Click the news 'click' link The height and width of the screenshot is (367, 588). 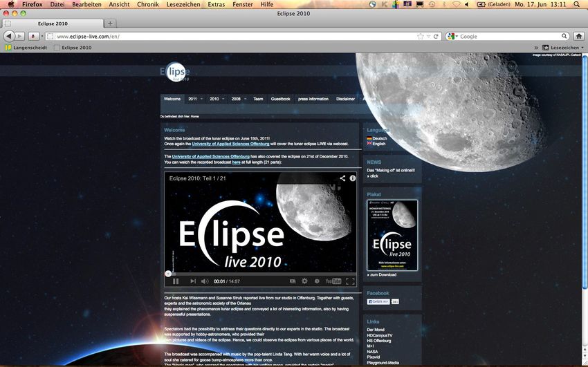click(x=373, y=176)
